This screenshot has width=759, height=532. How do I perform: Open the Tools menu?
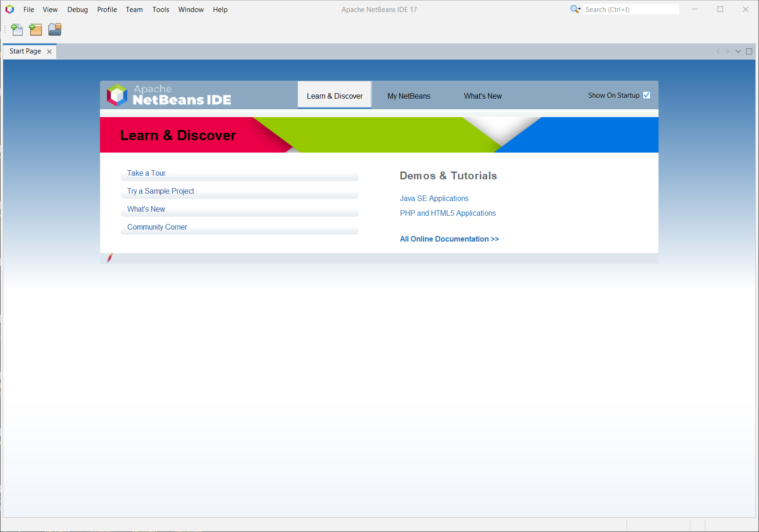pos(161,9)
